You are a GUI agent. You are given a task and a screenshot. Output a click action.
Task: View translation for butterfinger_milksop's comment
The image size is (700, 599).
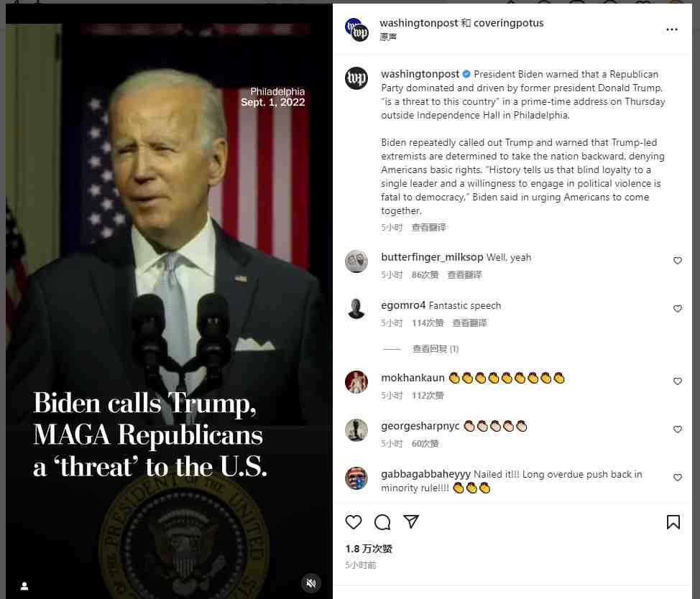point(465,275)
